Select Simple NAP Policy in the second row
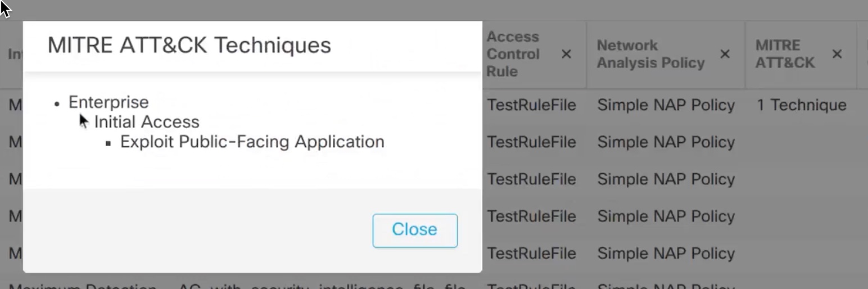The width and height of the screenshot is (868, 289). pyautogui.click(x=666, y=142)
